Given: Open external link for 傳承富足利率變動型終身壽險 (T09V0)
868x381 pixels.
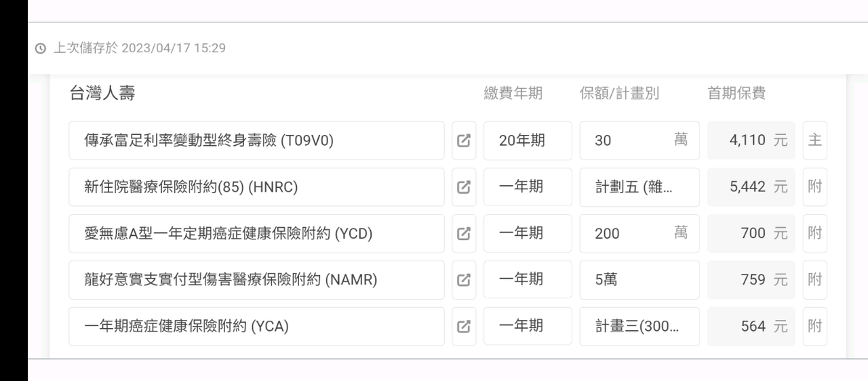Looking at the screenshot, I should pyautogui.click(x=464, y=140).
